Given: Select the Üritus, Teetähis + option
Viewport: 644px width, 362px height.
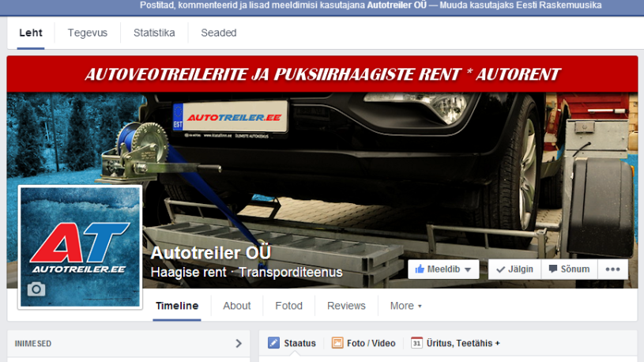Looking at the screenshot, I should [x=455, y=343].
